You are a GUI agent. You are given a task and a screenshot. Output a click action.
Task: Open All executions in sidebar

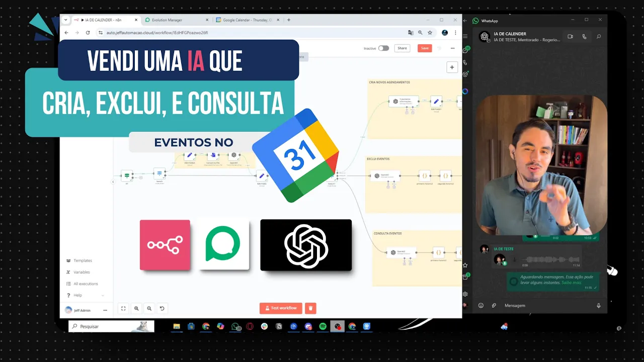[86, 284]
